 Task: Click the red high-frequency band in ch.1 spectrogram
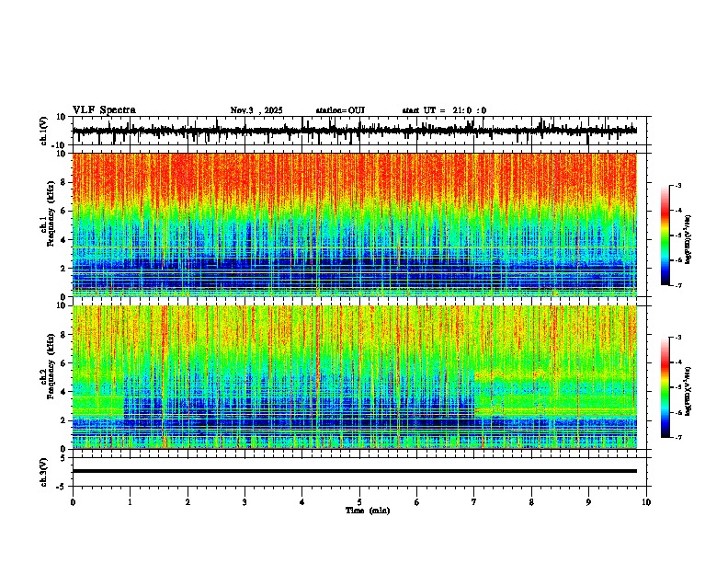click(x=354, y=177)
